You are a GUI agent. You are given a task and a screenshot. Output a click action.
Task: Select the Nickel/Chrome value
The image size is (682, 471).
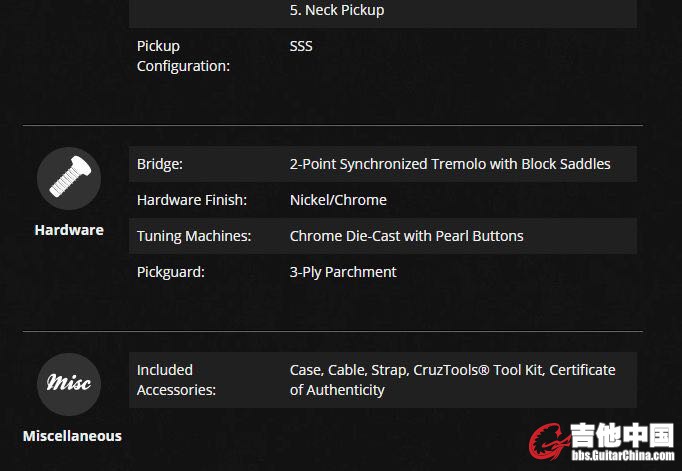pos(338,200)
